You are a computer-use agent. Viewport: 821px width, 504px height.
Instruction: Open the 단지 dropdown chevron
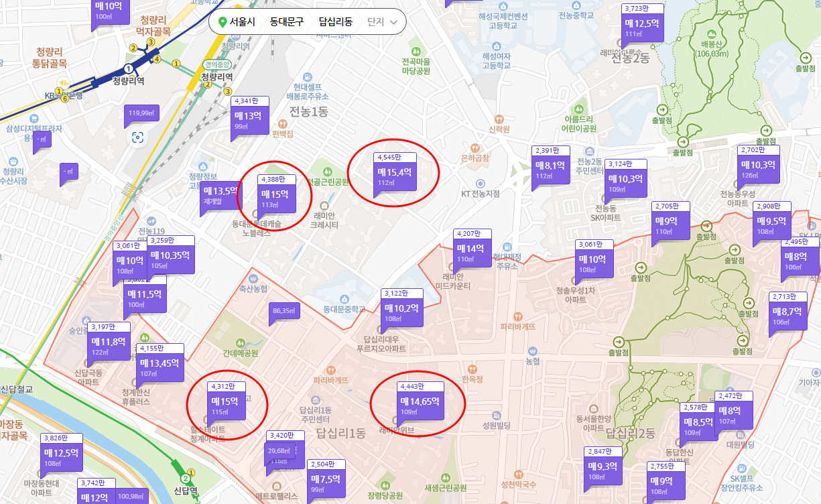coord(393,22)
